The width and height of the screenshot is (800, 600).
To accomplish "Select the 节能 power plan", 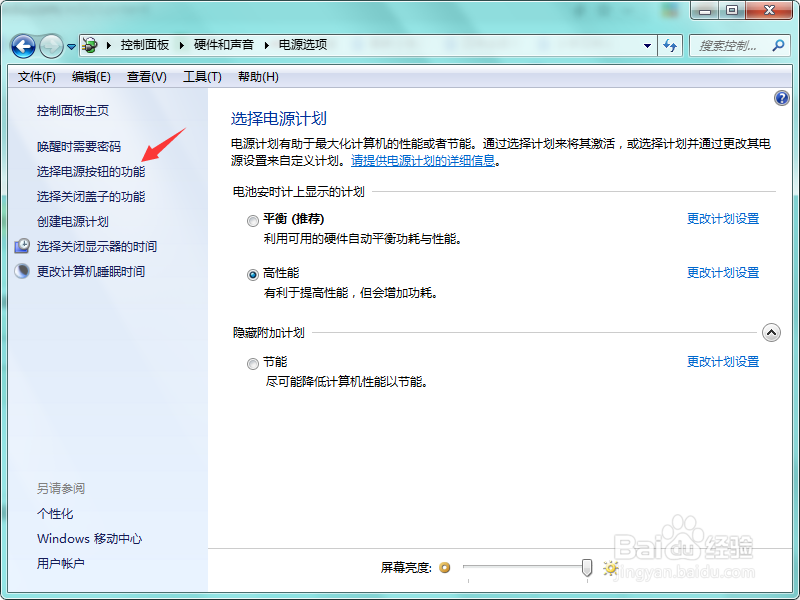I will point(253,364).
